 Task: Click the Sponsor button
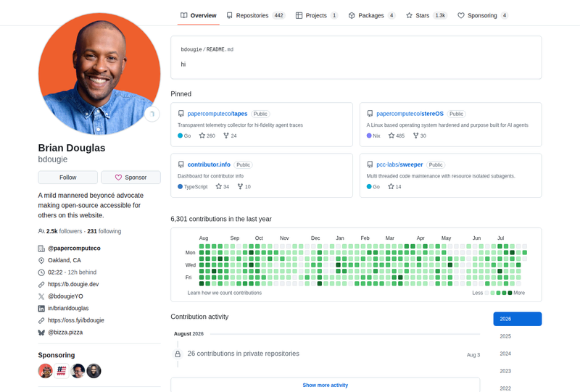131,178
